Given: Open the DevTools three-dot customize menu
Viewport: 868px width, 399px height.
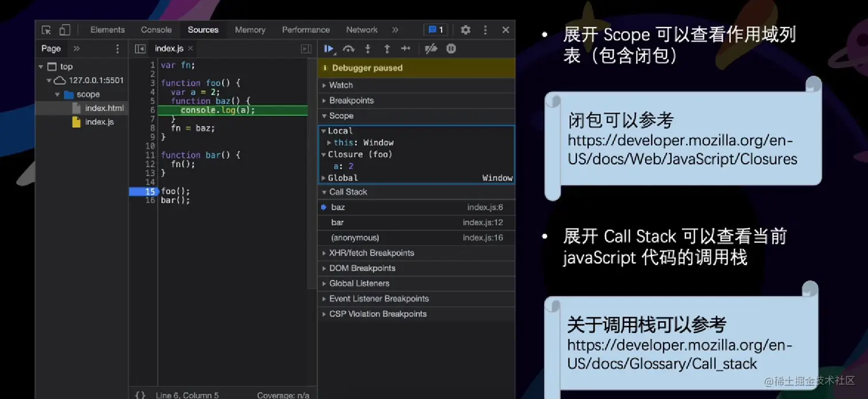Looking at the screenshot, I should point(485,30).
